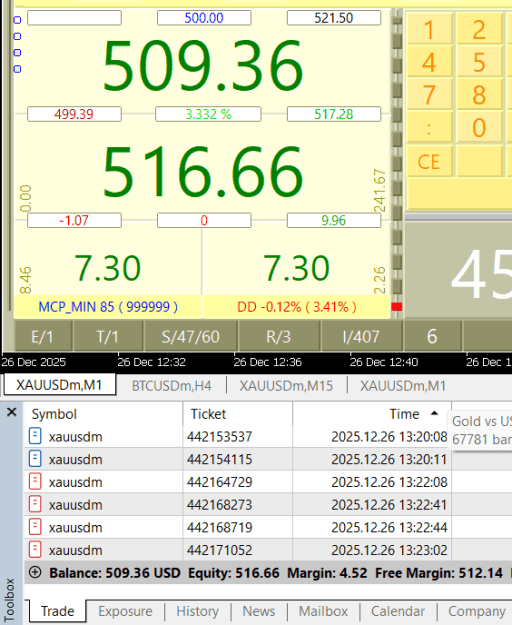Image resolution: width=512 pixels, height=625 pixels.
Task: Click the 9.96 value field
Action: [x=334, y=220]
